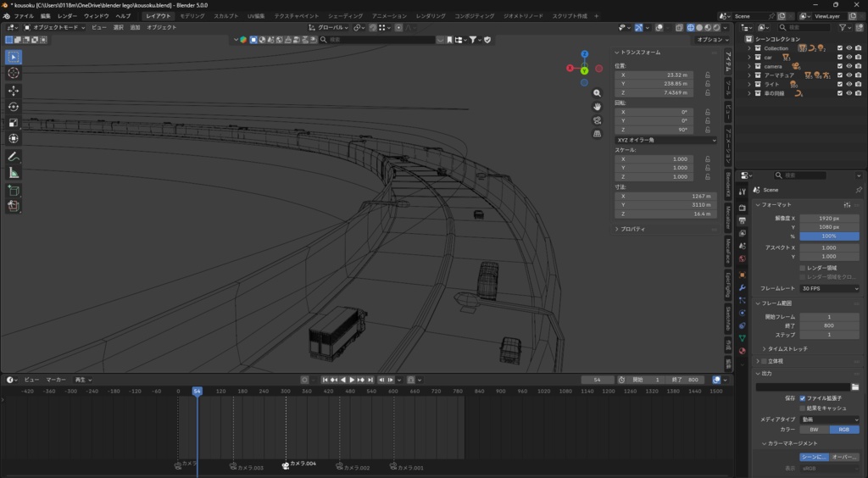Open the フレームレート 30 FPS dropdown
868x478 pixels.
[x=829, y=289]
